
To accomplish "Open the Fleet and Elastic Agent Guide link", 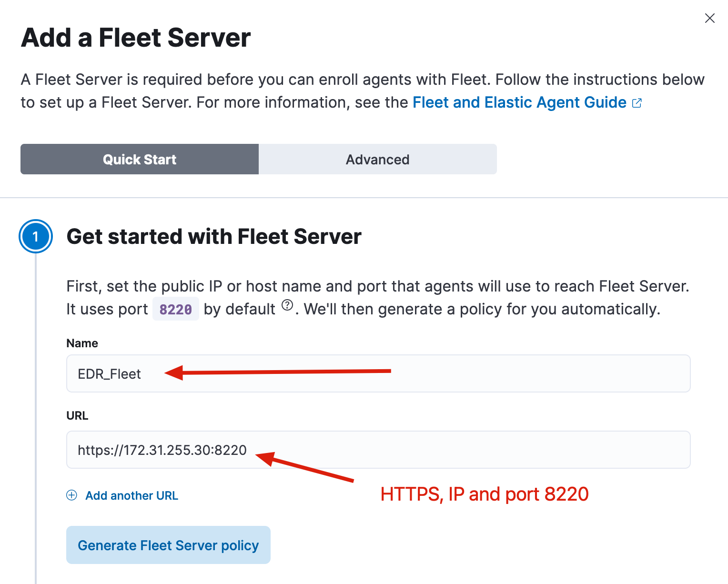I will tap(519, 102).
